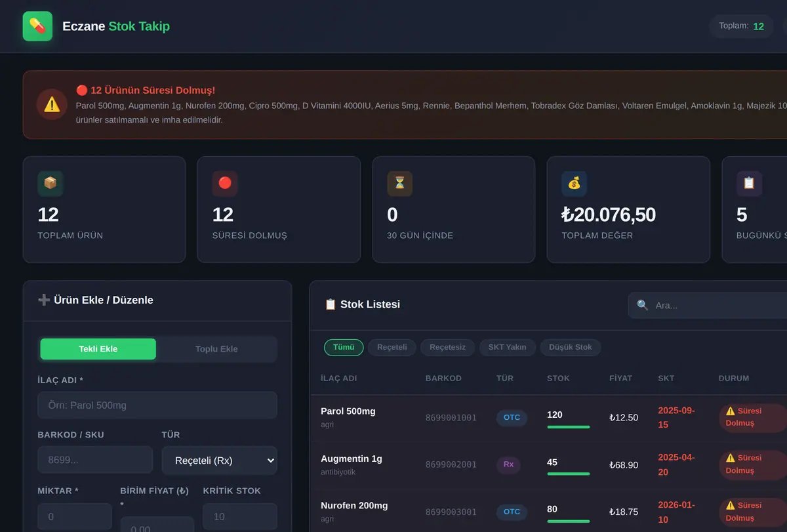The height and width of the screenshot is (532, 787).
Task: Click the money bag icon on Toplam Değer card
Action: pos(574,184)
